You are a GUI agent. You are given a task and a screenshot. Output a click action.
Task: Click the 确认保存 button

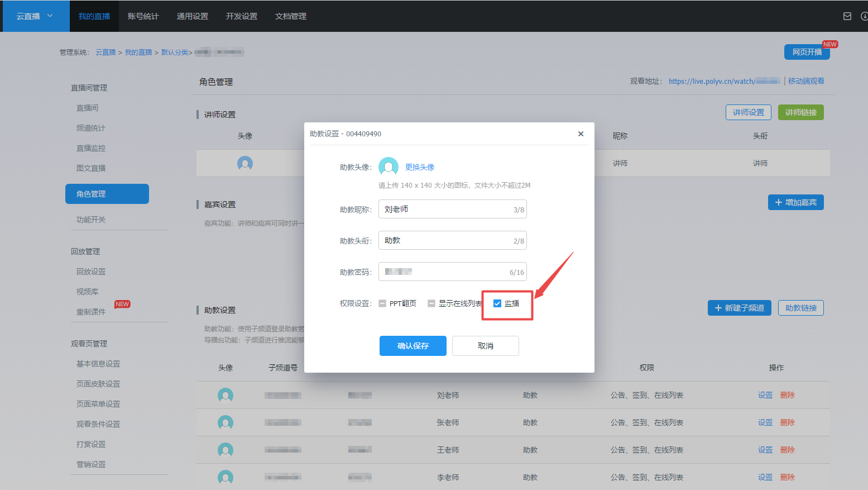[413, 346]
